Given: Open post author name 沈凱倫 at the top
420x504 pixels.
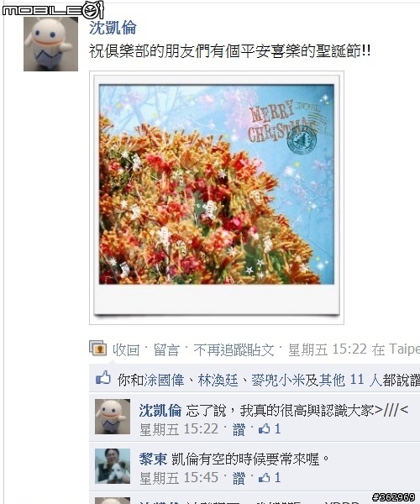Looking at the screenshot, I should (x=113, y=28).
